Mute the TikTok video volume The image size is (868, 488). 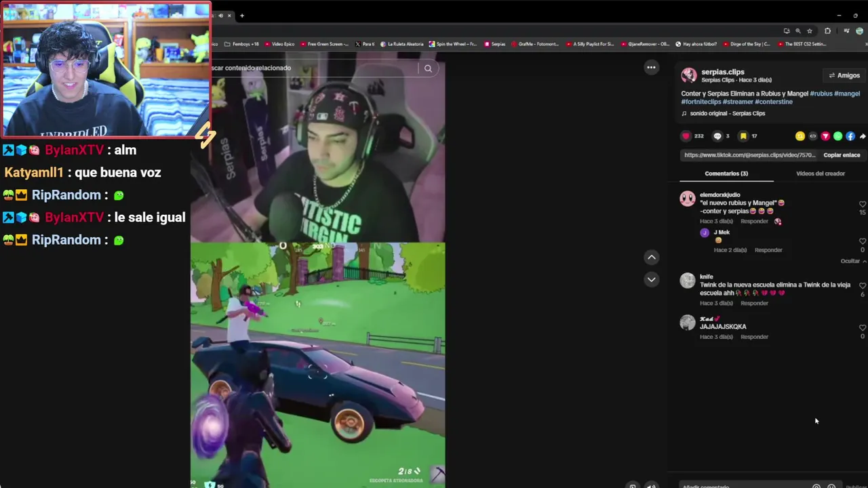651,485
